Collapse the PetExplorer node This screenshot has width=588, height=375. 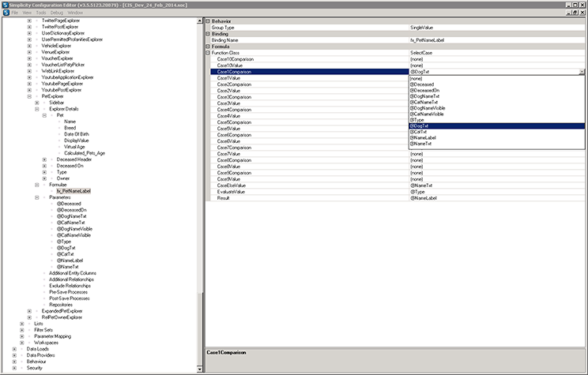tap(29, 96)
